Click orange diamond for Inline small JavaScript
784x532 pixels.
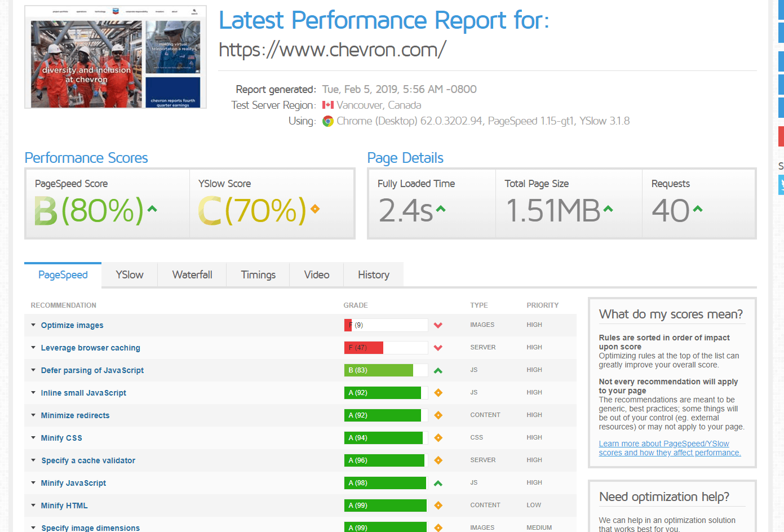438,393
